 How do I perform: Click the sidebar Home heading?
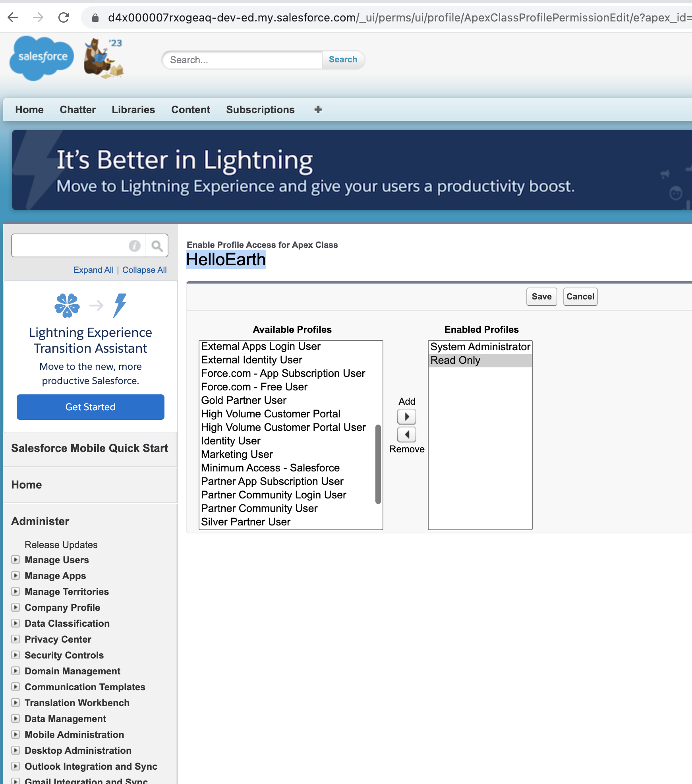click(27, 485)
